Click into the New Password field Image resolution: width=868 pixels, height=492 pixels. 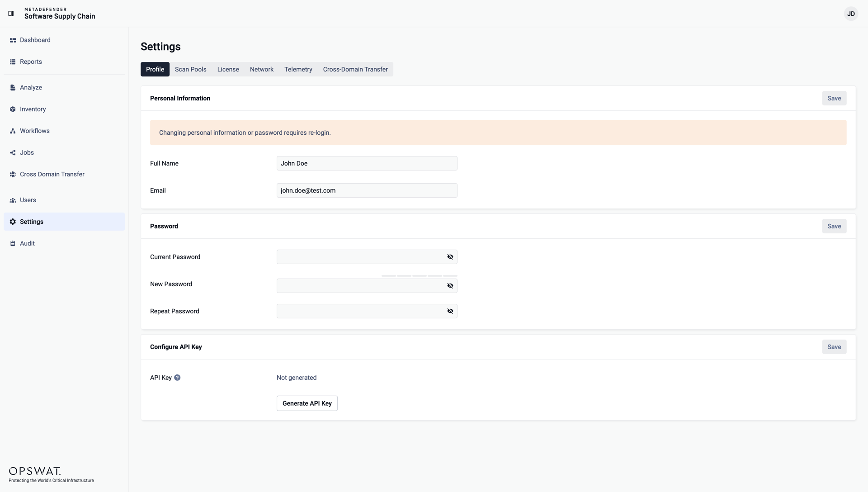tap(367, 286)
